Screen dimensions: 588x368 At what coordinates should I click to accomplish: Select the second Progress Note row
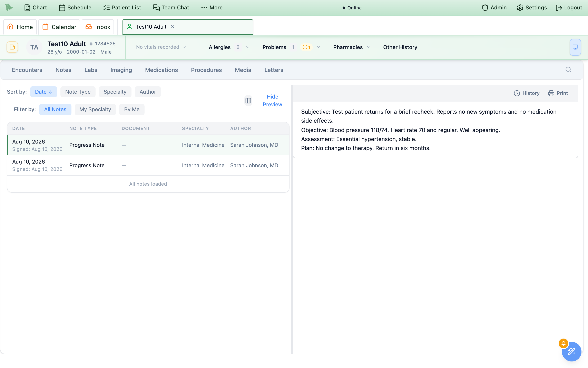148,166
